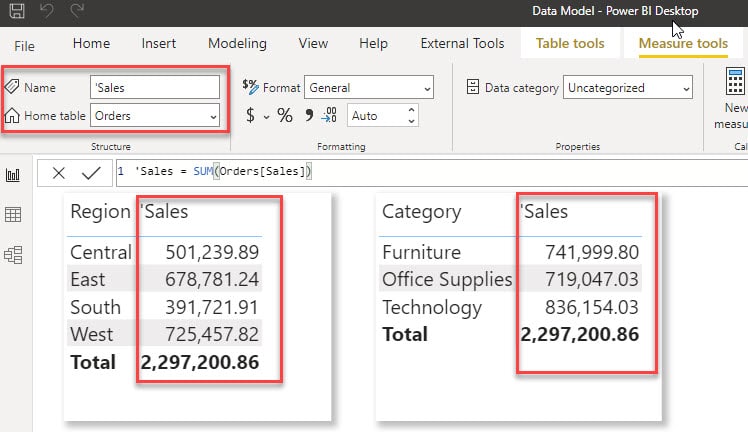Click the value 678,781.24
The height and width of the screenshot is (432, 748).
(x=212, y=279)
